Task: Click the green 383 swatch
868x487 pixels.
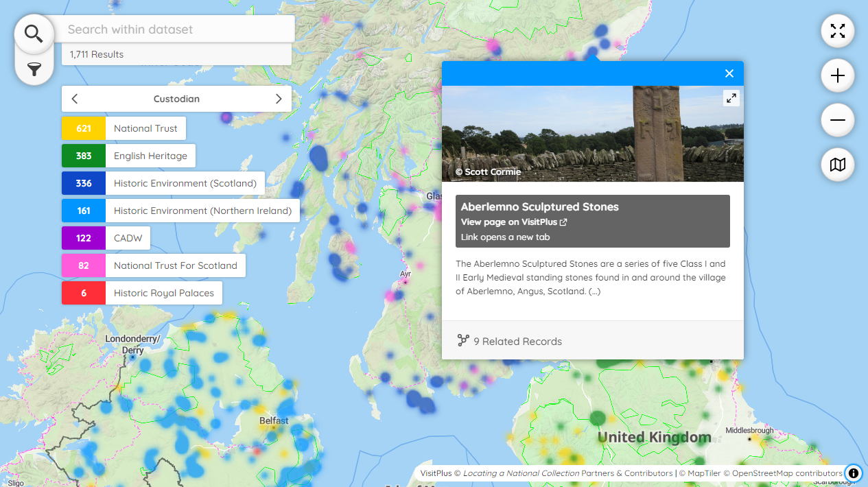Action: tap(84, 156)
